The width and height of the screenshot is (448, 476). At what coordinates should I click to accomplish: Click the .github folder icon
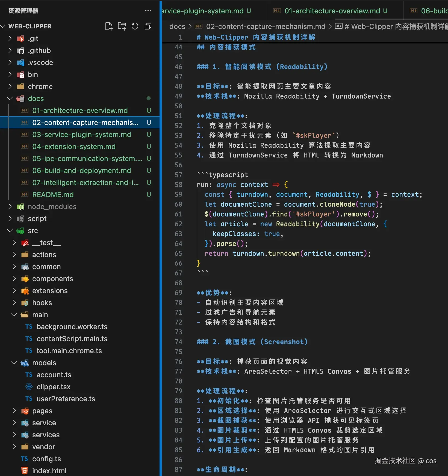[x=21, y=50]
